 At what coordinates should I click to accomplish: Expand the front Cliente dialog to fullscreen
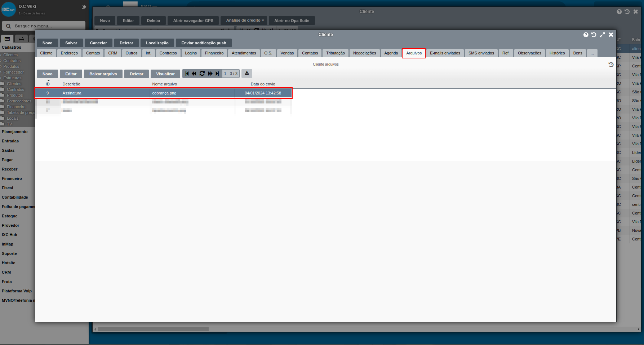pyautogui.click(x=602, y=35)
